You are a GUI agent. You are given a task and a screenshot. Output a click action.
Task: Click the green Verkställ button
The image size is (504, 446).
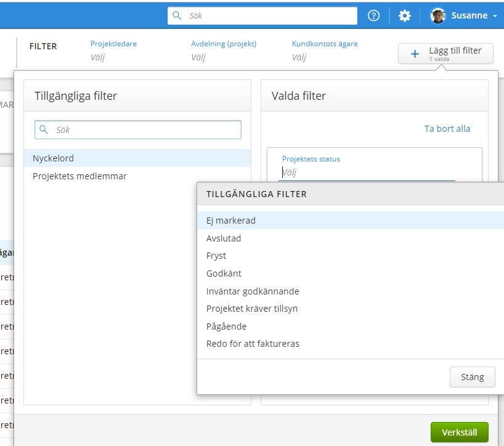click(459, 432)
